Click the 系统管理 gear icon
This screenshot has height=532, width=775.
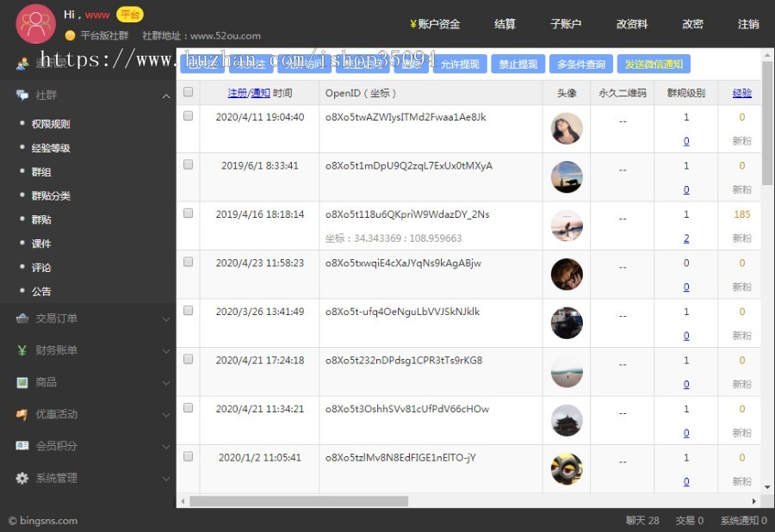coord(22,478)
